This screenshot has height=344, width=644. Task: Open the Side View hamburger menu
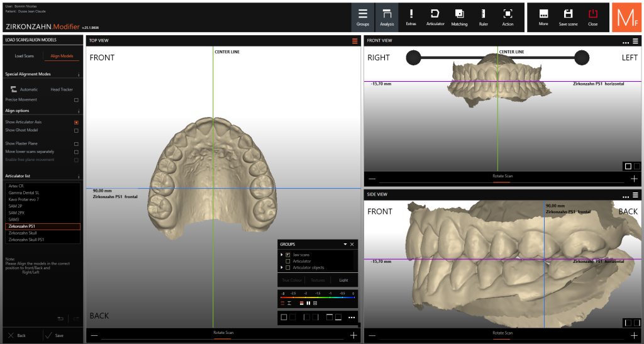coord(635,195)
